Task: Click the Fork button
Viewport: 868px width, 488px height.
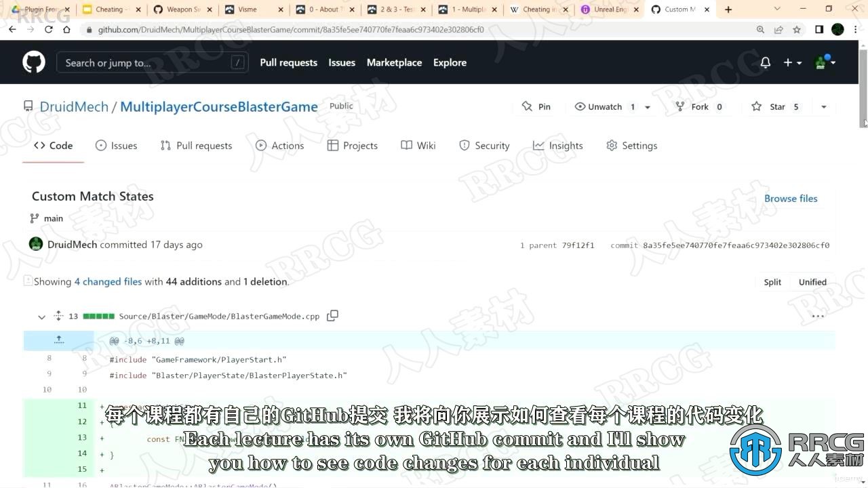Action: (700, 106)
